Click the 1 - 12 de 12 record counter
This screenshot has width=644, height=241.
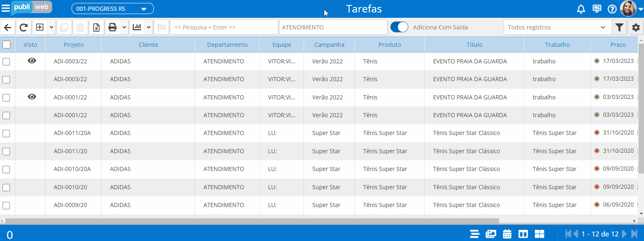point(600,234)
